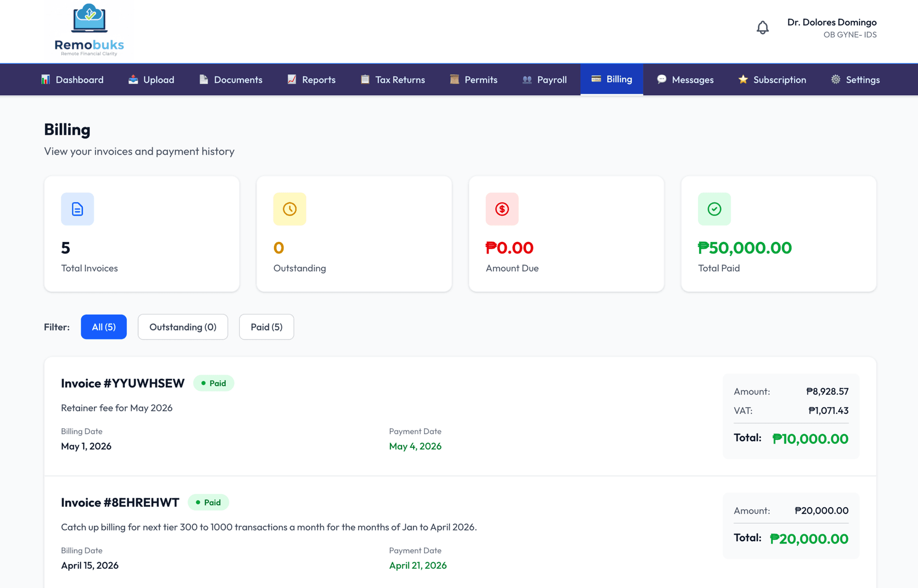Click the Payroll people icon
Image resolution: width=918 pixels, height=588 pixels.
click(x=527, y=79)
